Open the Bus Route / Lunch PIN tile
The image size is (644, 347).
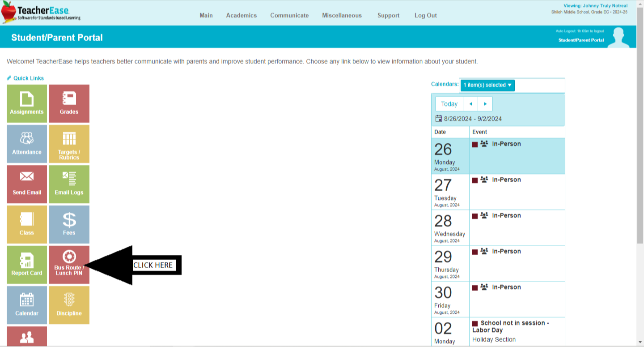pyautogui.click(x=69, y=265)
